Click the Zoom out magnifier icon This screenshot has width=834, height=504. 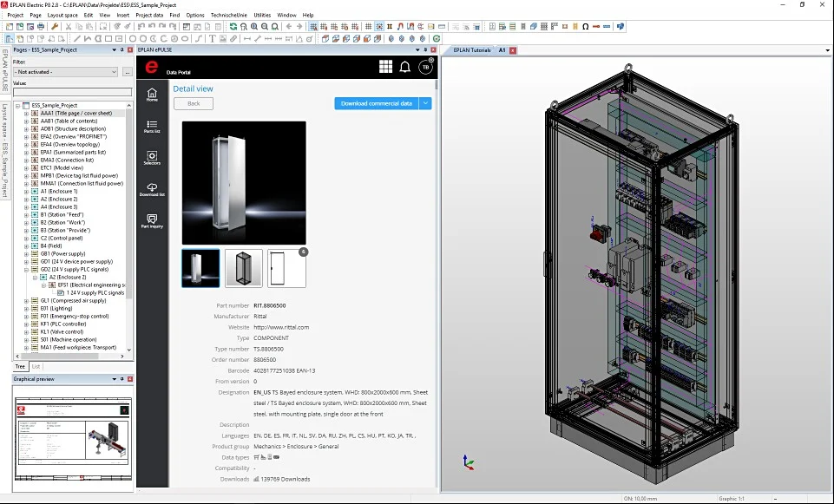click(x=265, y=27)
